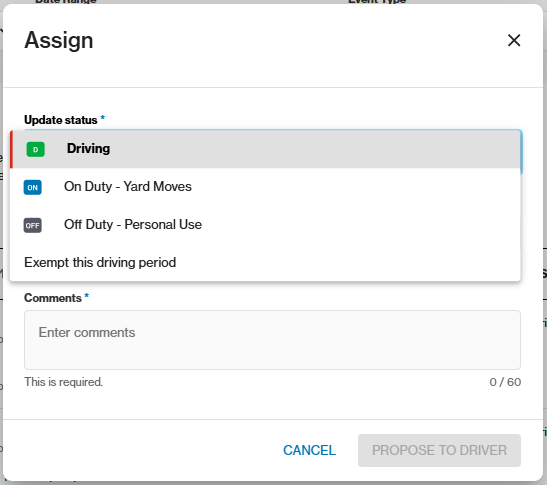Cancel the assignment dialog
The image size is (547, 485).
pos(309,450)
